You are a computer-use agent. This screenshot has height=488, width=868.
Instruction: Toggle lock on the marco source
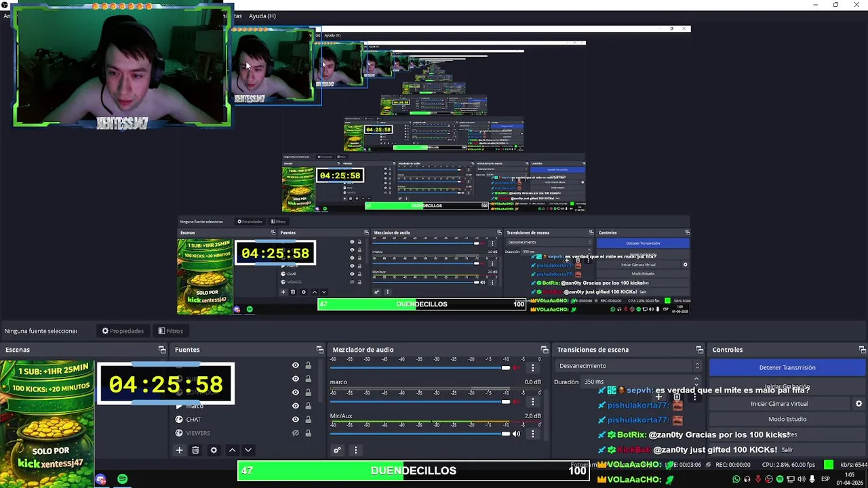point(308,406)
